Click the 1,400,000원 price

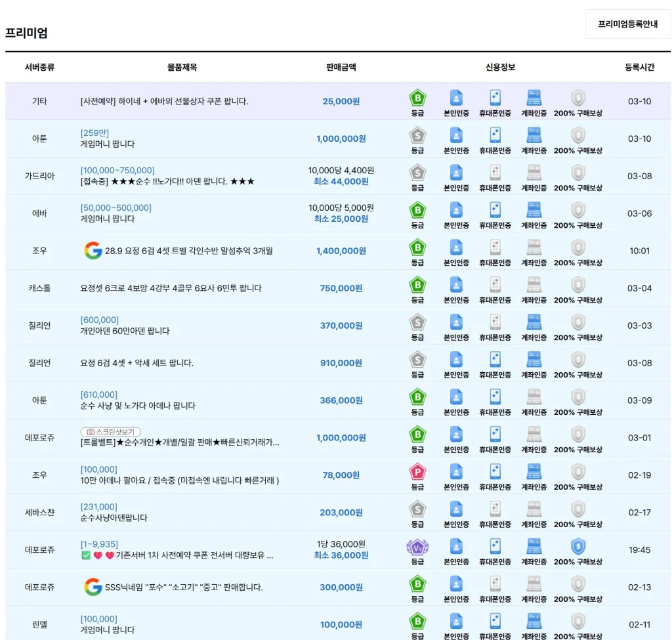[x=341, y=251]
